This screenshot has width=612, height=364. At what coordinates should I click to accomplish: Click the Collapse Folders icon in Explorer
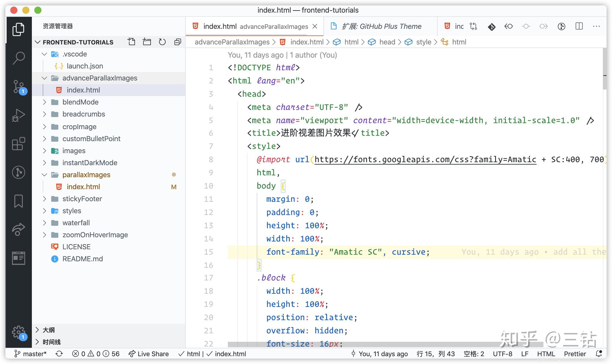pos(177,42)
